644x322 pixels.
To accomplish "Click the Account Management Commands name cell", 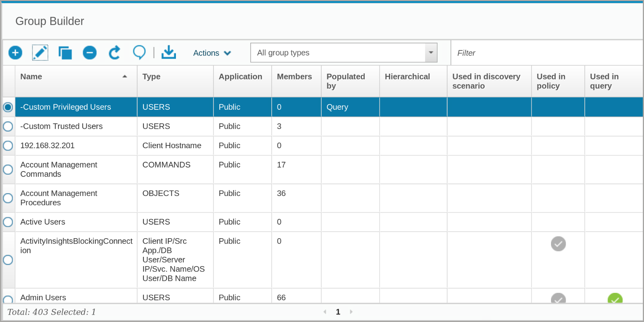I will [76, 170].
